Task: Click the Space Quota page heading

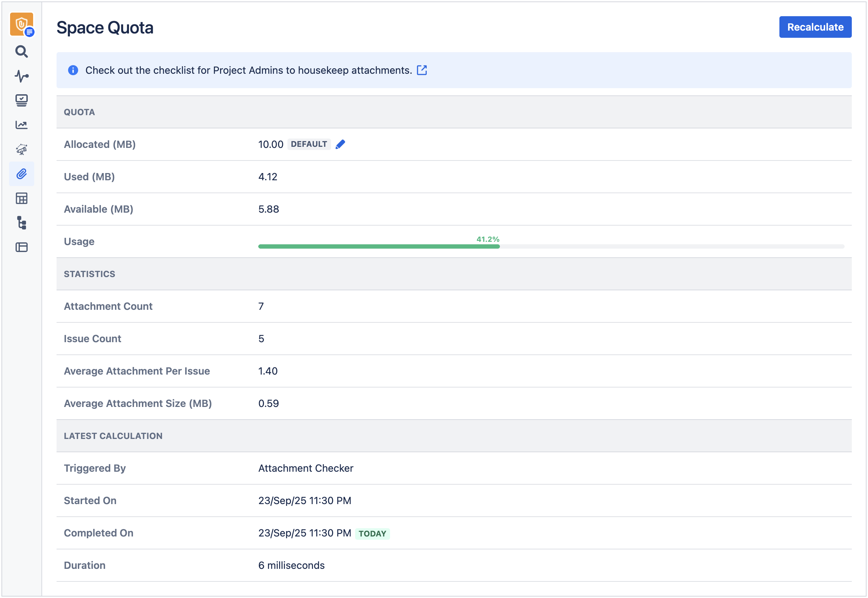Action: tap(105, 28)
